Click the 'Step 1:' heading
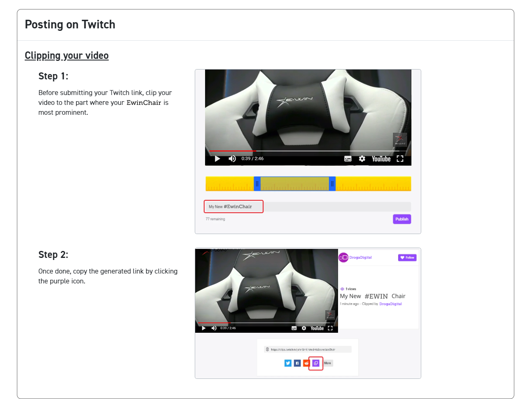Viewport: 532px width, 399px height. click(54, 76)
